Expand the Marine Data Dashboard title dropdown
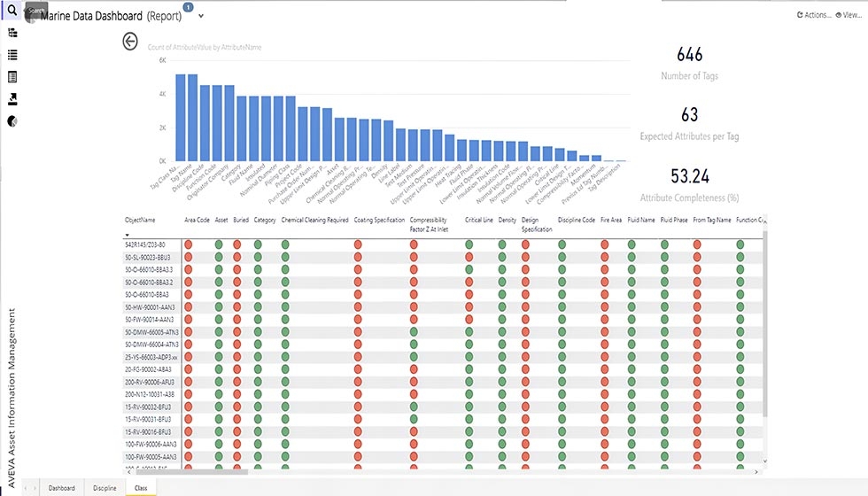 [202, 16]
